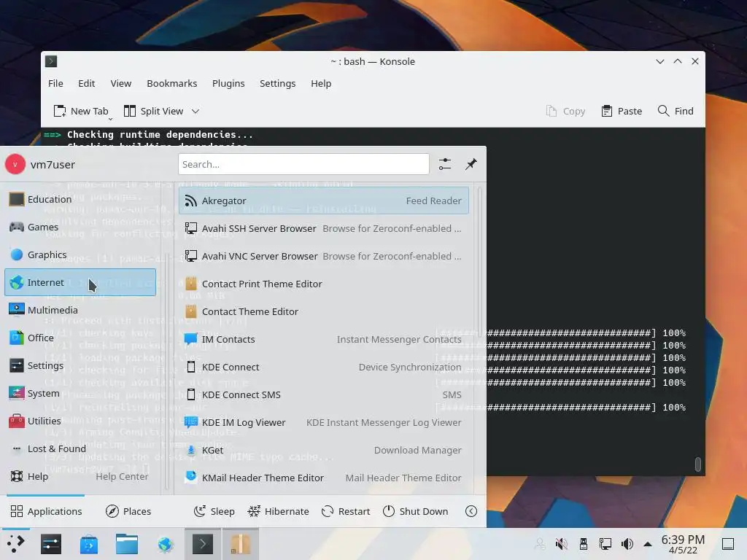The height and width of the screenshot is (560, 747).
Task: Open Konsole View menu
Action: [121, 83]
